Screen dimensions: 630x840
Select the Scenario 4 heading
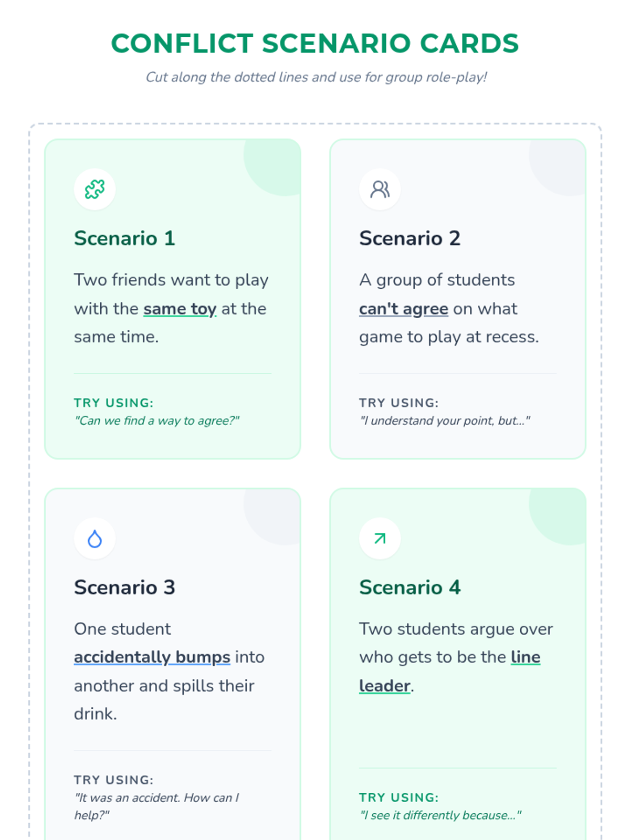coord(409,587)
